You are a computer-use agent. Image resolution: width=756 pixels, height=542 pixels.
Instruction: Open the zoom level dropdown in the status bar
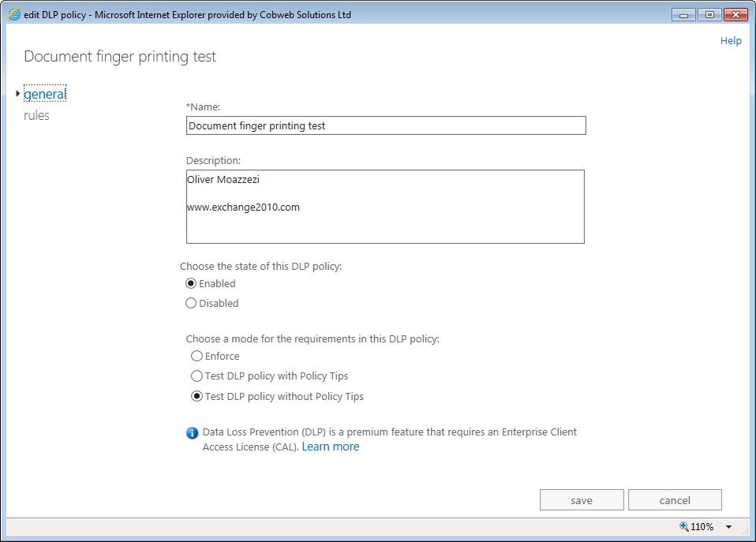point(728,526)
